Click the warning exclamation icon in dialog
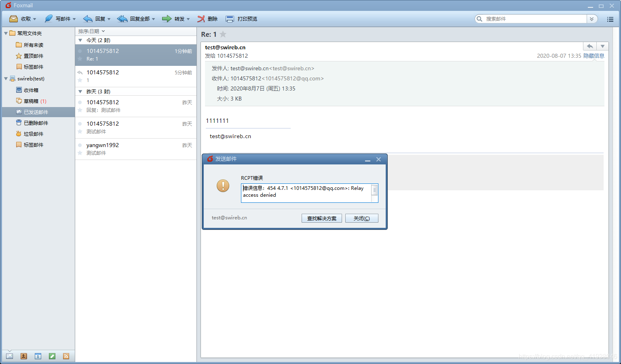Image resolution: width=621 pixels, height=364 pixels. pos(223,186)
